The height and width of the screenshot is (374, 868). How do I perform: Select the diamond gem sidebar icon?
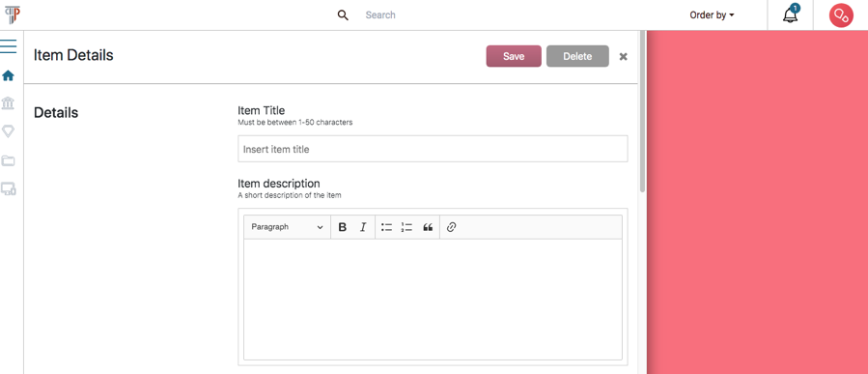click(x=9, y=131)
